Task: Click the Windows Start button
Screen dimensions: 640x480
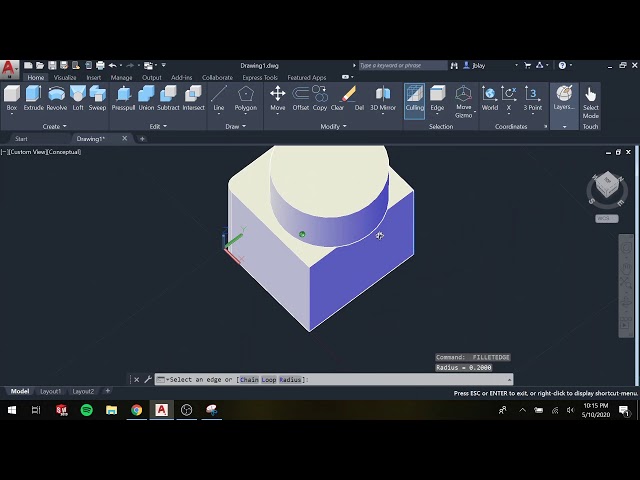Action: pyautogui.click(x=12, y=410)
